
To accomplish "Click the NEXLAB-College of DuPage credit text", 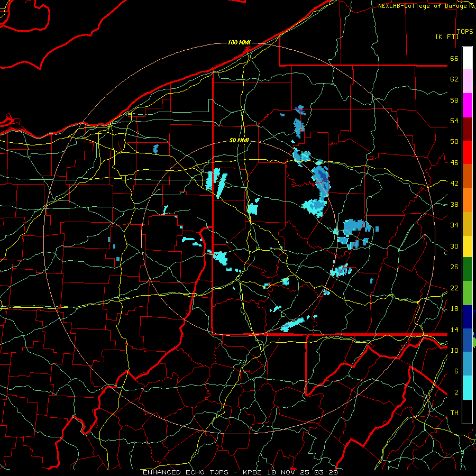I will [x=426, y=6].
